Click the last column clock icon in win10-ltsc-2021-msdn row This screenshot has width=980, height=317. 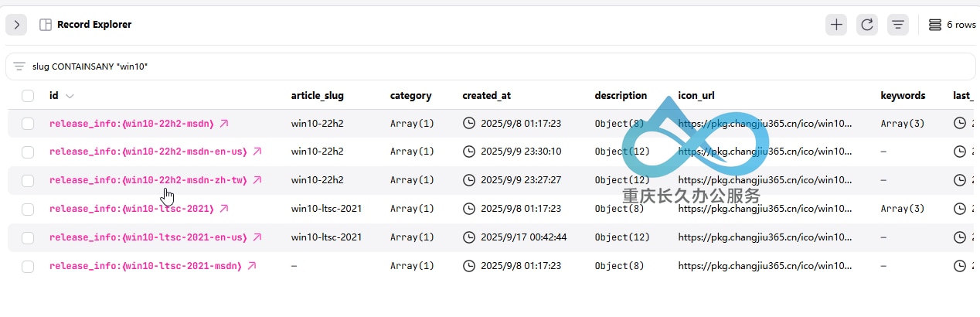click(960, 267)
